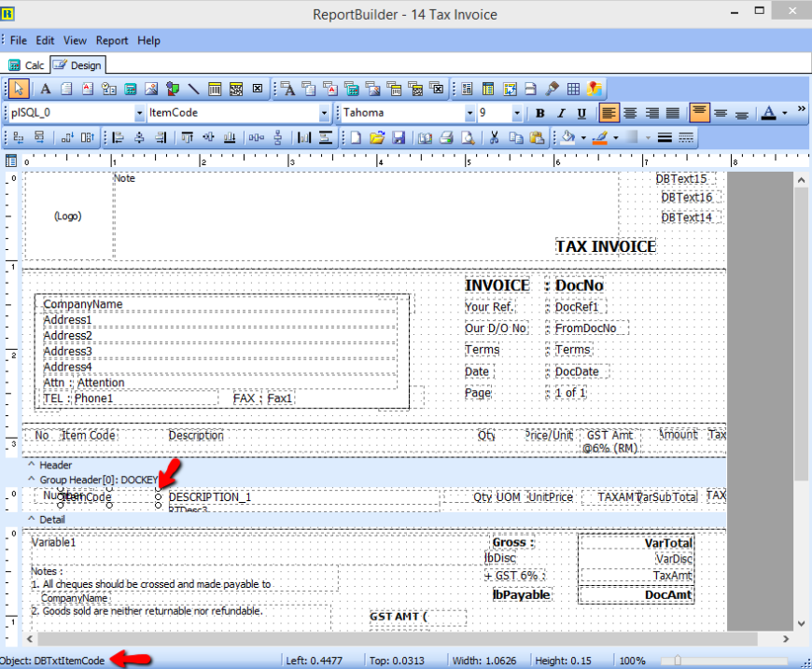Click the Save disk icon
This screenshot has height=669, width=812.
399,137
